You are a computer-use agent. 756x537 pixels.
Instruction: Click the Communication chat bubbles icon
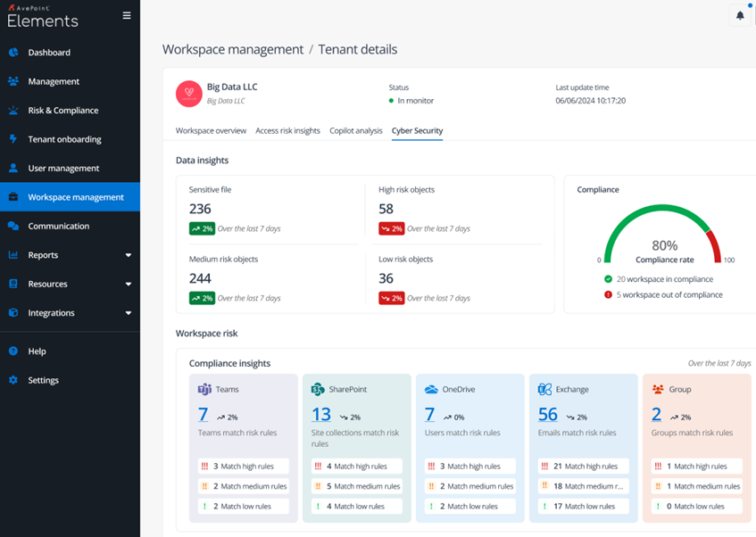coord(13,226)
